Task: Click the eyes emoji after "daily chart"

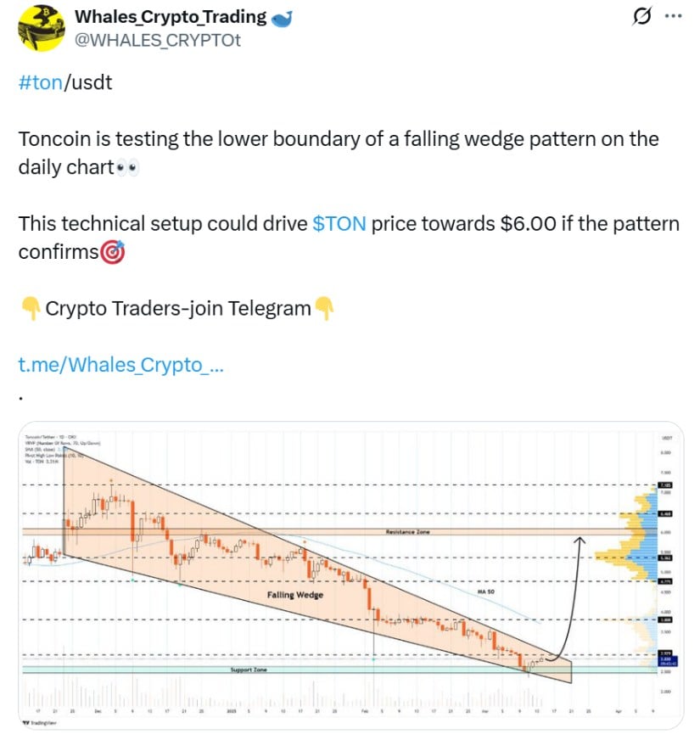Action: (x=127, y=167)
